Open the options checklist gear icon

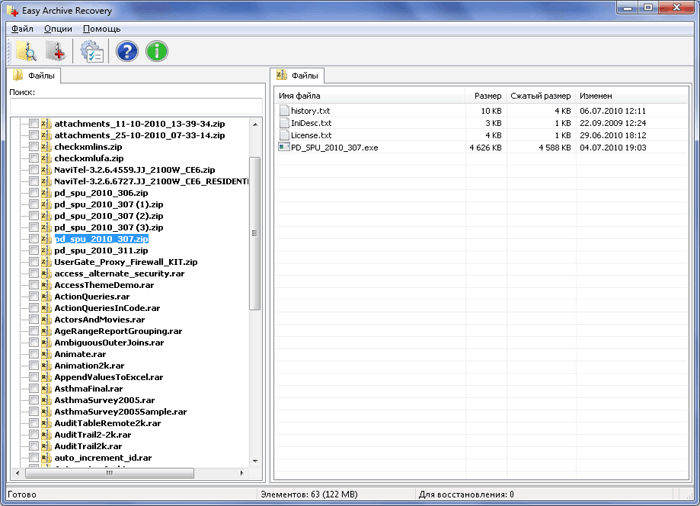click(92, 51)
